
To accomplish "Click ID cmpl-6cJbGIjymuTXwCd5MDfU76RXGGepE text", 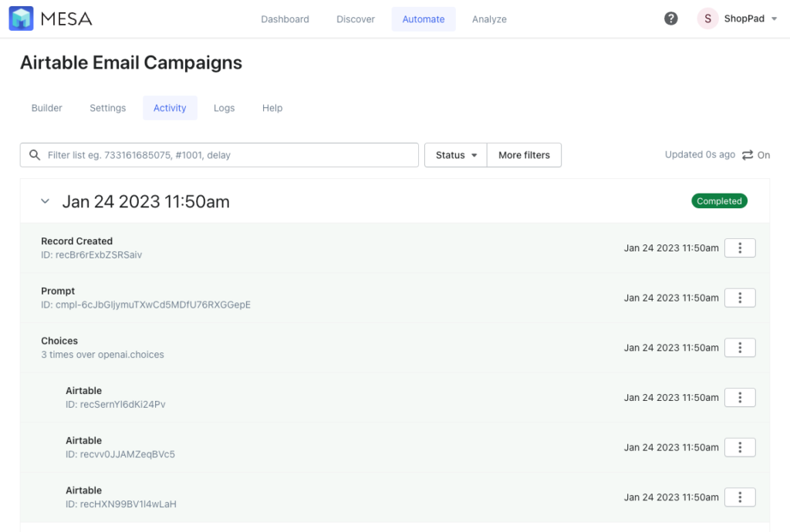I will coord(146,305).
